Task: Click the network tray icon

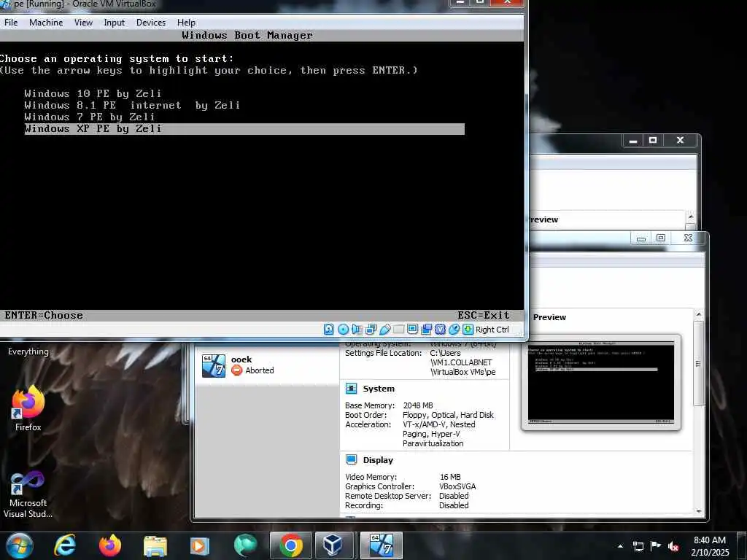Action: 638,546
